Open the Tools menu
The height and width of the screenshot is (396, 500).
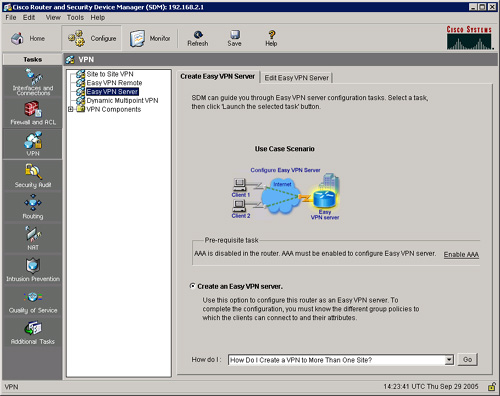pyautogui.click(x=75, y=17)
